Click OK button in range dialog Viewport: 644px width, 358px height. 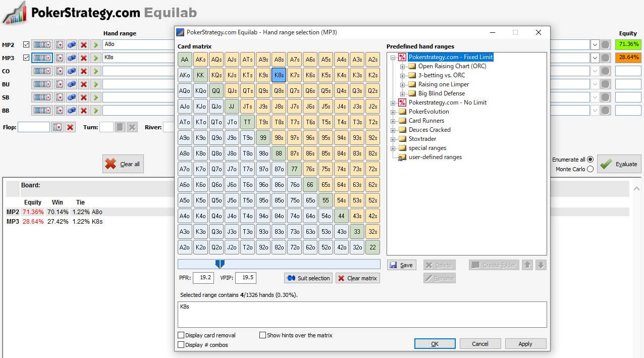tap(435, 344)
